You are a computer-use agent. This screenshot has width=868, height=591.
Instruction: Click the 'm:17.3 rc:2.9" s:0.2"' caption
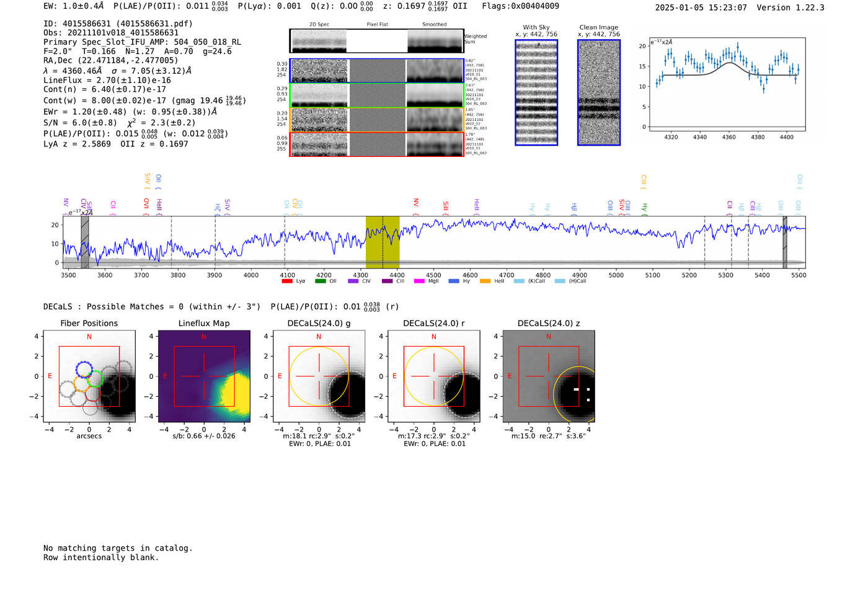pos(433,436)
